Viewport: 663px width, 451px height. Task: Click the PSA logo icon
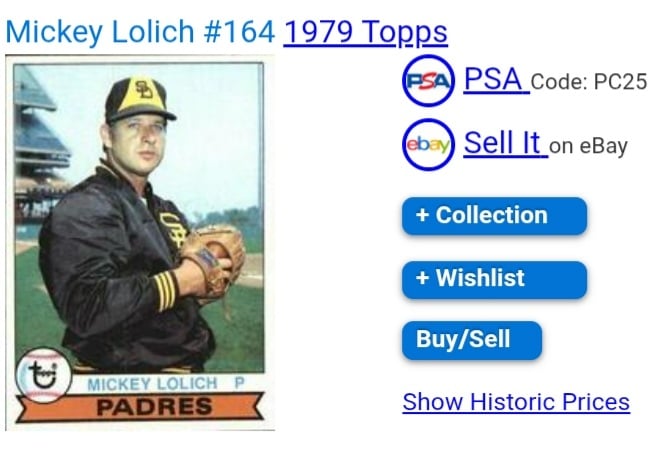tap(428, 81)
